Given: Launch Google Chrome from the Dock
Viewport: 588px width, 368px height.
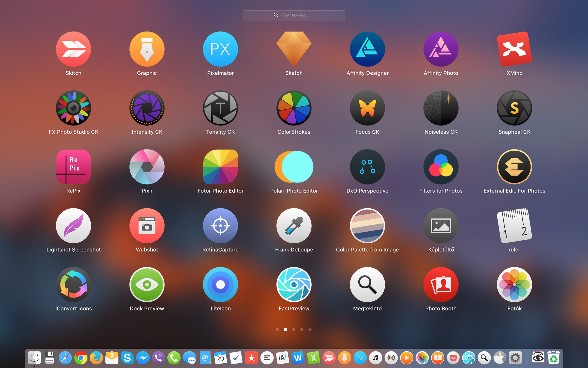Looking at the screenshot, I should click(x=81, y=358).
